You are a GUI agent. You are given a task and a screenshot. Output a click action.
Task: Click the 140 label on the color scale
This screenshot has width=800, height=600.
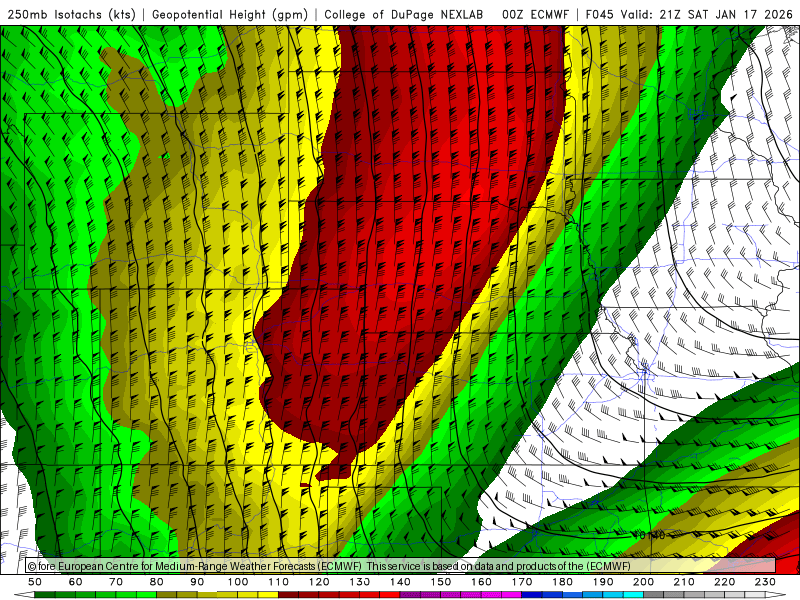click(x=401, y=582)
